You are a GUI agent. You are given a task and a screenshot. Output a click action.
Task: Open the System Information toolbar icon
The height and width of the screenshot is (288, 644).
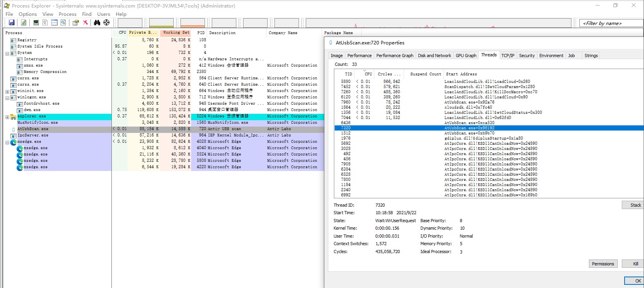(36, 23)
